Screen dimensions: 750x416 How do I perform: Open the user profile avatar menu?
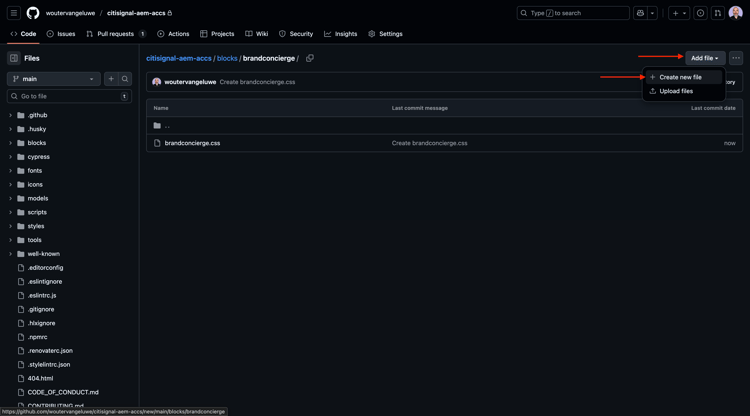(x=736, y=13)
